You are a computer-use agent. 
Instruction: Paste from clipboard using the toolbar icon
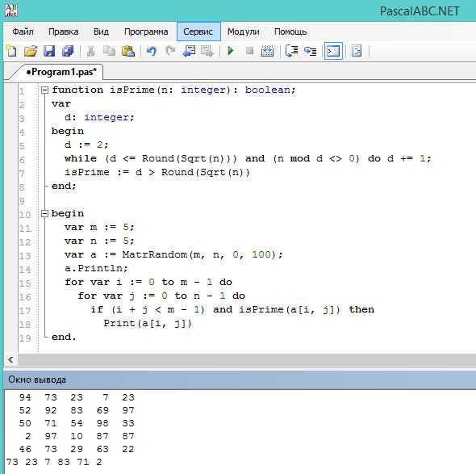pos(128,51)
